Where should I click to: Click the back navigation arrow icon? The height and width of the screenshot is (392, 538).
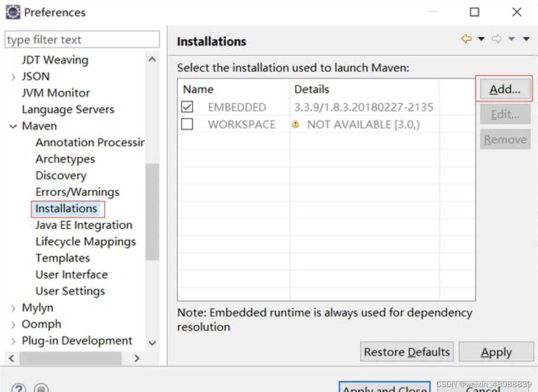(x=466, y=39)
